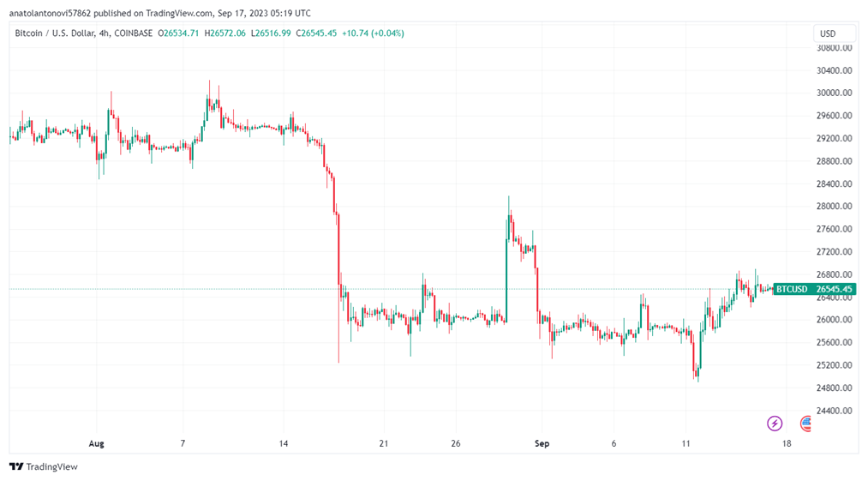Click the High value H26572.06

click(224, 33)
